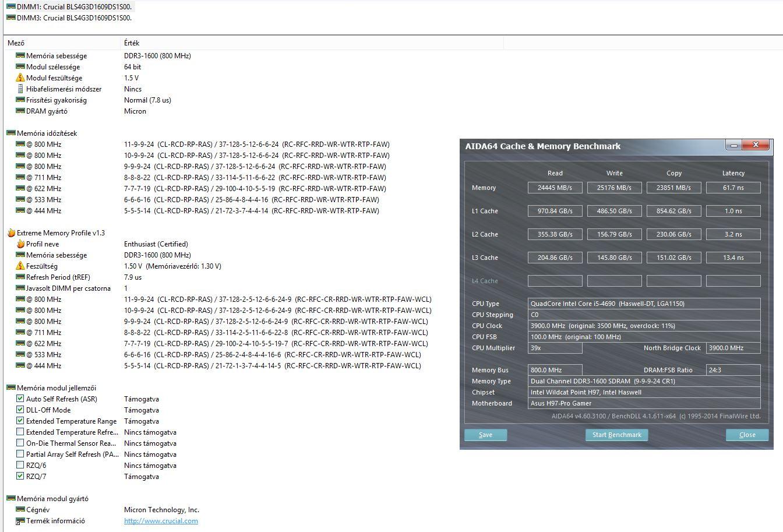Click the L3 Cache Copy value 151.02 GB/s
This screenshot has height=532, width=783.
[x=674, y=258]
